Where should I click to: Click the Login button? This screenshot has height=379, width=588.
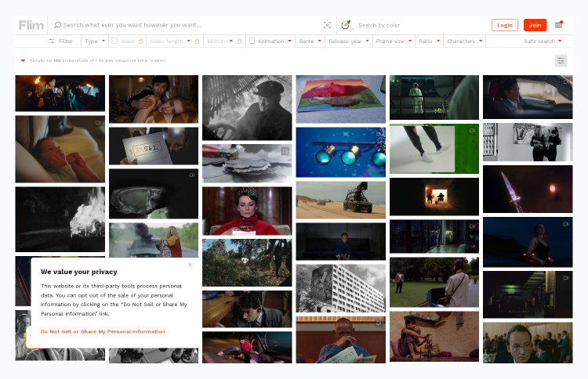click(504, 25)
